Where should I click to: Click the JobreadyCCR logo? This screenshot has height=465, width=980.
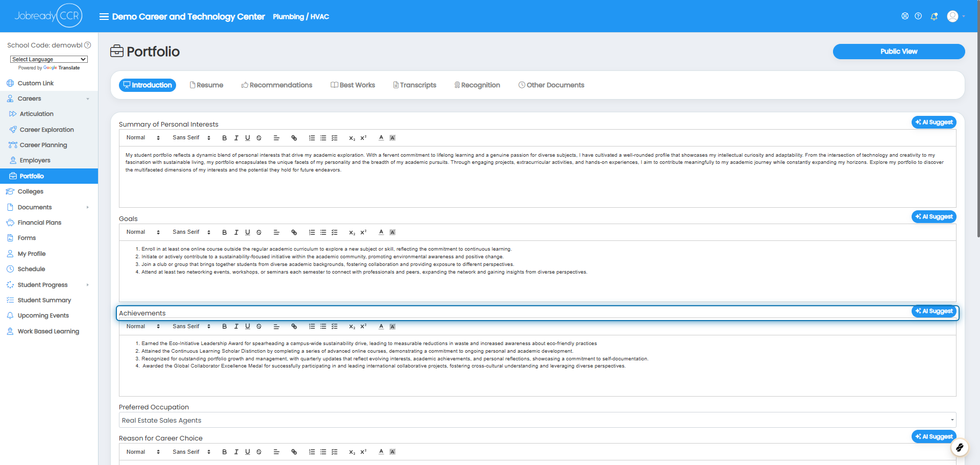click(48, 16)
